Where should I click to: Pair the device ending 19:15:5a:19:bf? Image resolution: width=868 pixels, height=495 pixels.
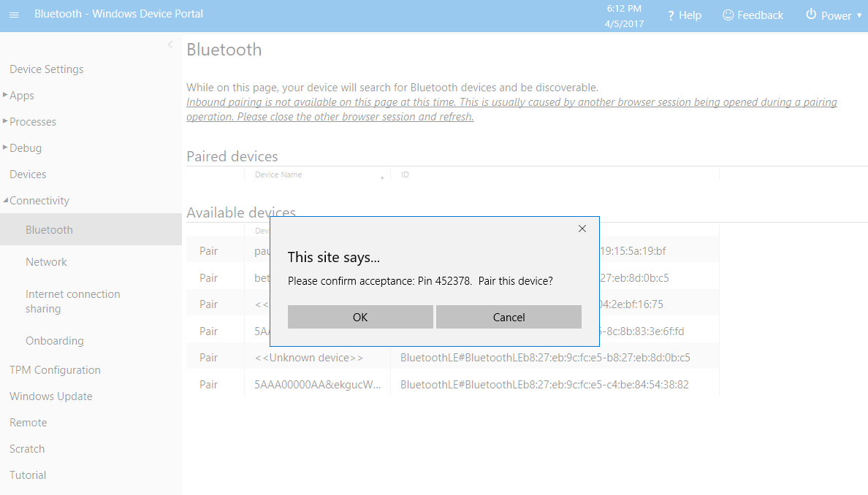tap(209, 250)
